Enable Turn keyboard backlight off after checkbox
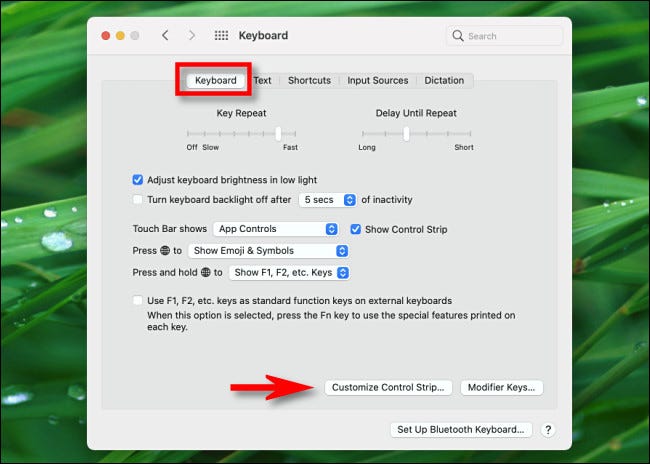This screenshot has width=650, height=464. click(x=138, y=200)
